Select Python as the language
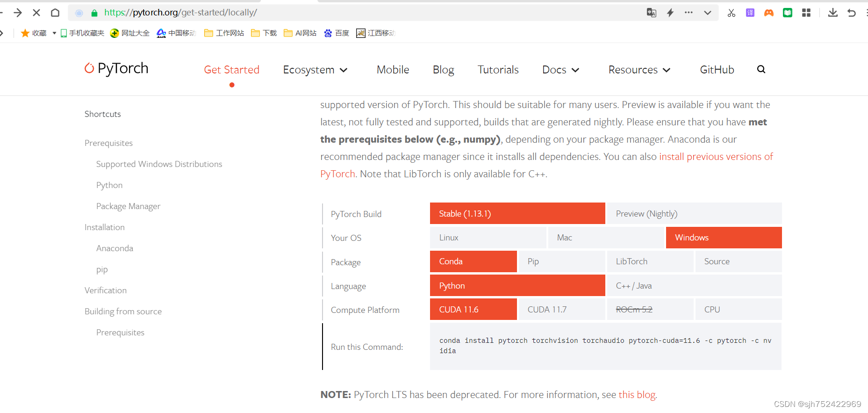This screenshot has height=413, width=868. (x=517, y=285)
